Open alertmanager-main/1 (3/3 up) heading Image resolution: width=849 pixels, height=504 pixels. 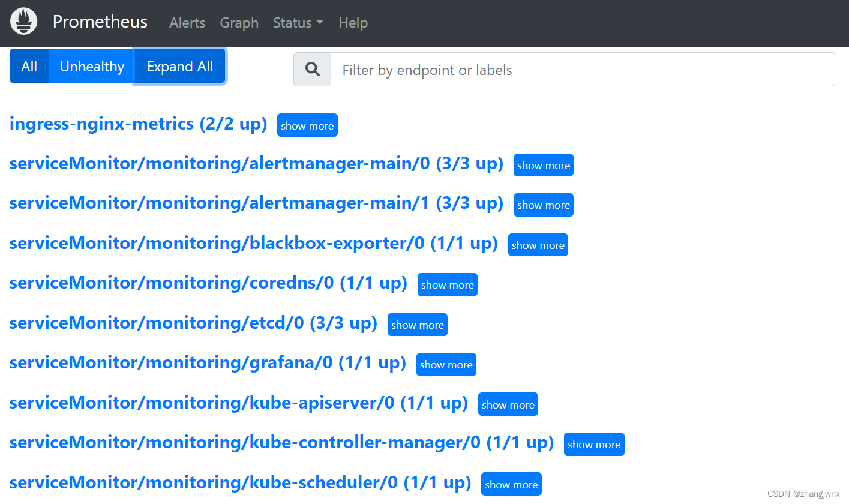(x=257, y=203)
